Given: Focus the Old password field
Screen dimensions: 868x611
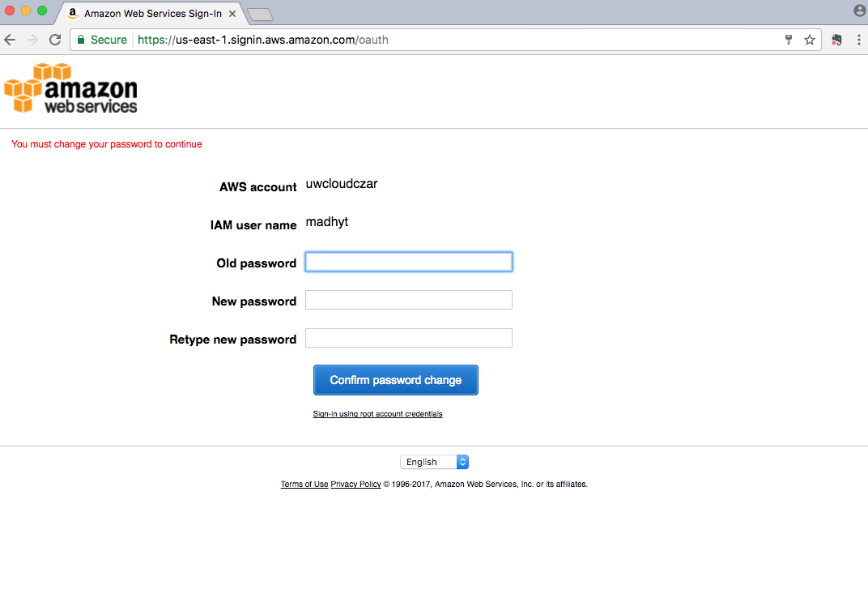Looking at the screenshot, I should 409,262.
